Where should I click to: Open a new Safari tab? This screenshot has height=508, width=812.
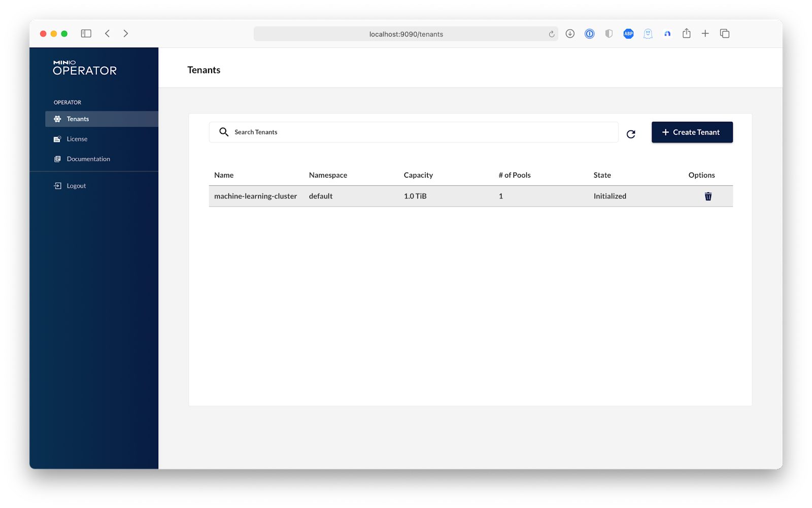(x=705, y=33)
